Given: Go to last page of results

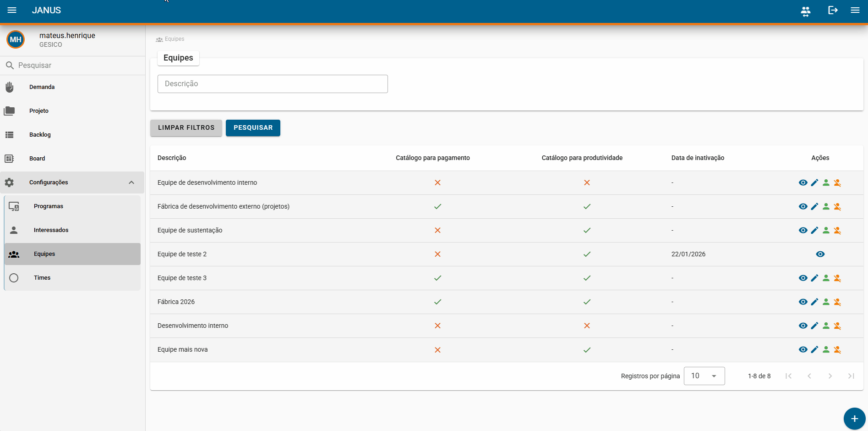Looking at the screenshot, I should coord(851,376).
